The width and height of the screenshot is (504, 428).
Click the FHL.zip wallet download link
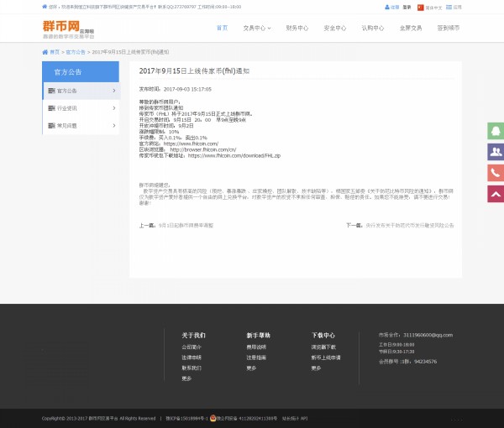(x=234, y=155)
